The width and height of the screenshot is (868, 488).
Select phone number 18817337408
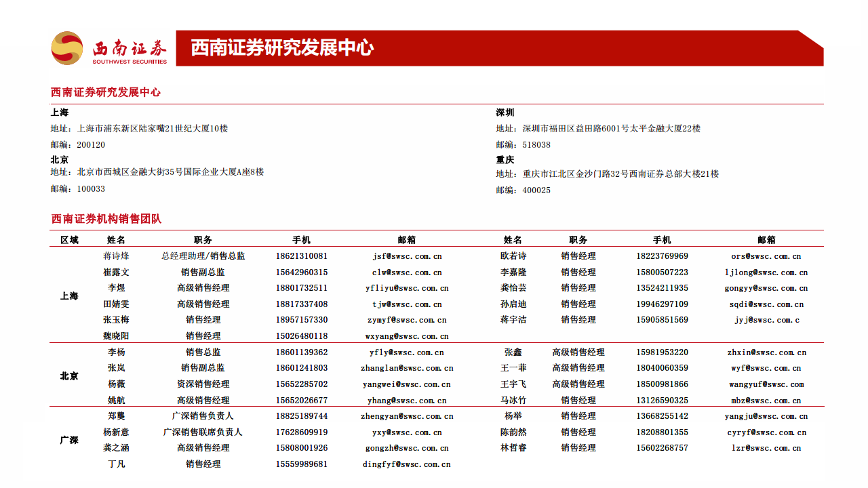tap(302, 304)
